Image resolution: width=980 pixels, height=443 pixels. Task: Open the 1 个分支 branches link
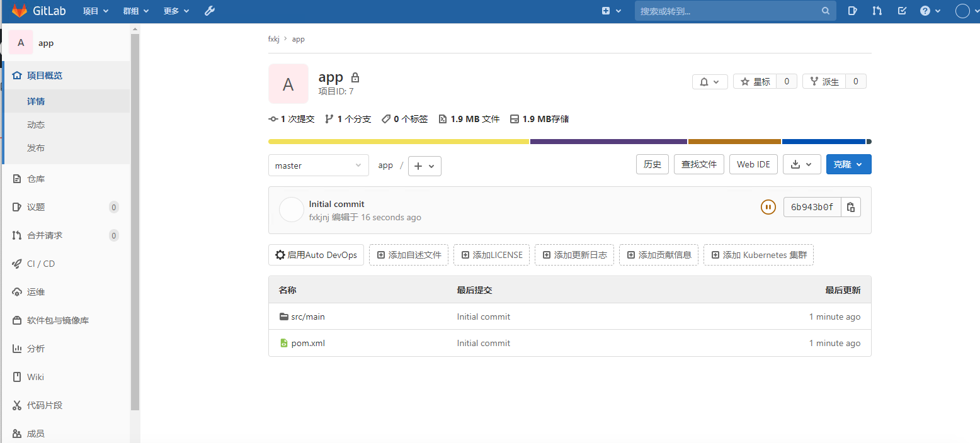pos(348,119)
